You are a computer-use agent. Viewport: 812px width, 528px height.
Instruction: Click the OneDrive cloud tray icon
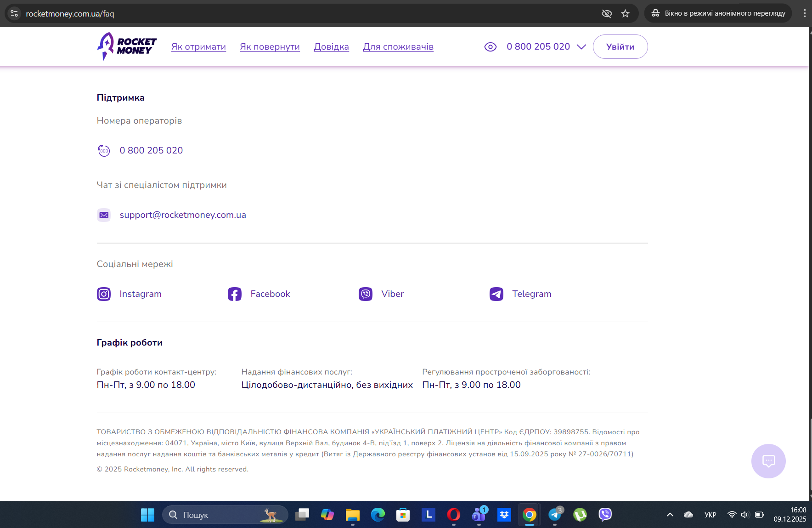[688, 515]
